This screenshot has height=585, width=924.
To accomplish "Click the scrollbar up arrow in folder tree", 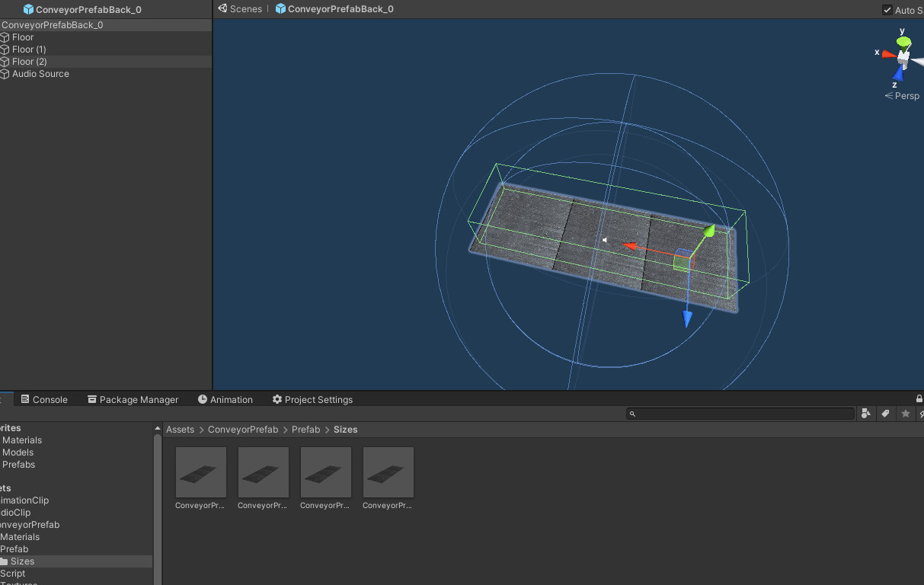I will 158,429.
